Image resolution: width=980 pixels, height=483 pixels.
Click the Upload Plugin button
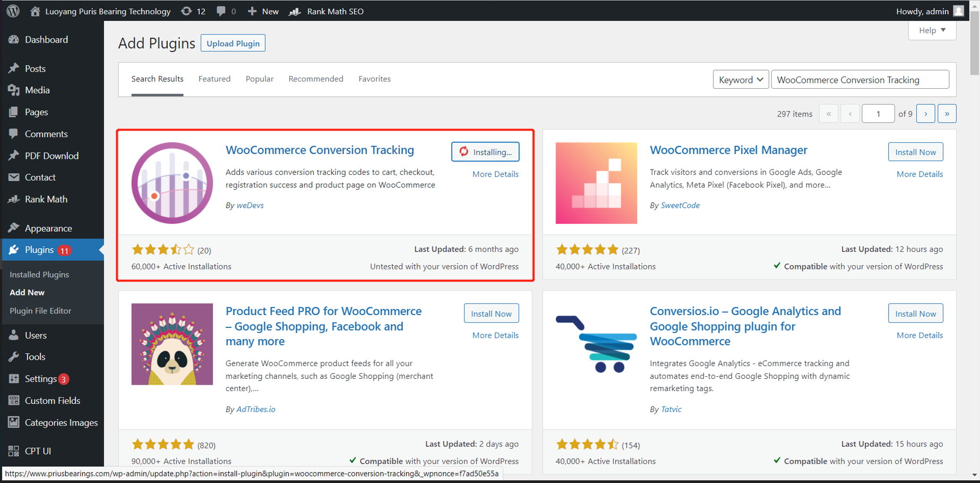coord(233,43)
